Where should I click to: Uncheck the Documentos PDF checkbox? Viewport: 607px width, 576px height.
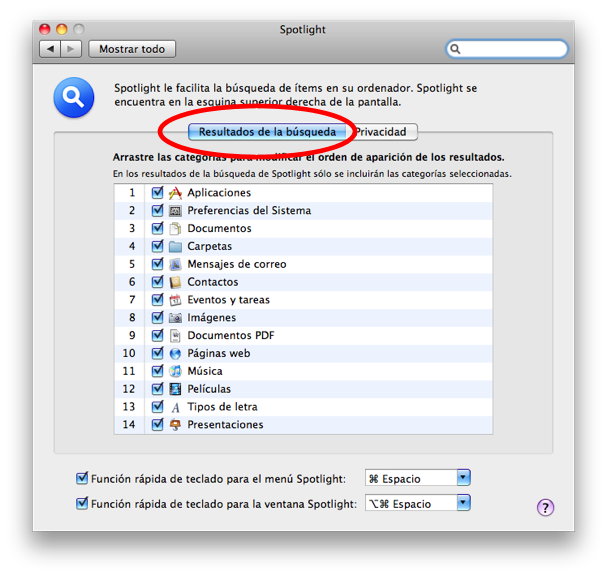click(157, 335)
